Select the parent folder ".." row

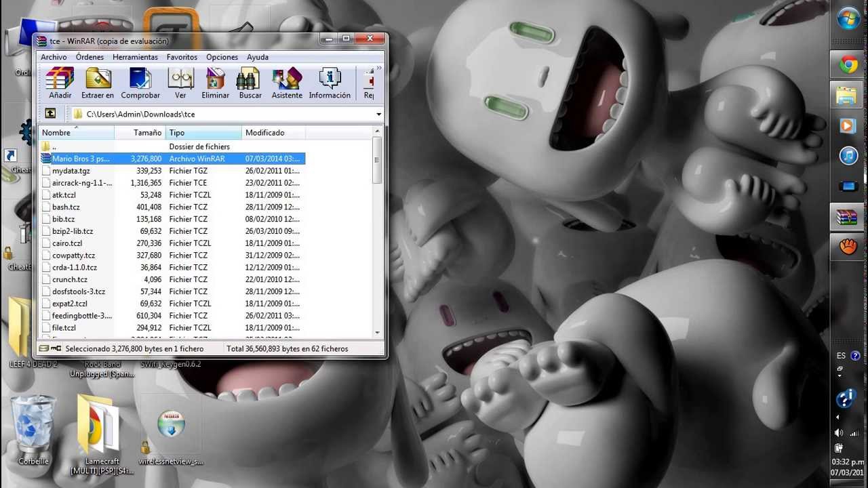pos(172,146)
